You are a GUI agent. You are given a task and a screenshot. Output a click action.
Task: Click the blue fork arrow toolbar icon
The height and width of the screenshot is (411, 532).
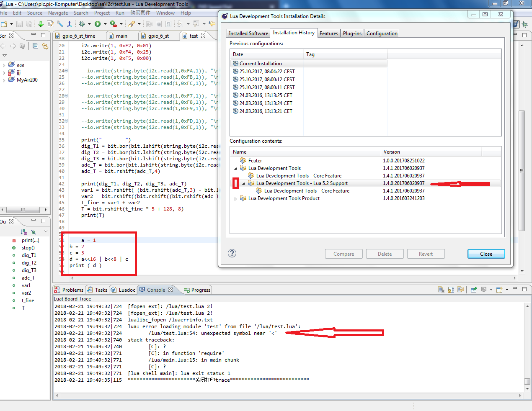point(70,24)
